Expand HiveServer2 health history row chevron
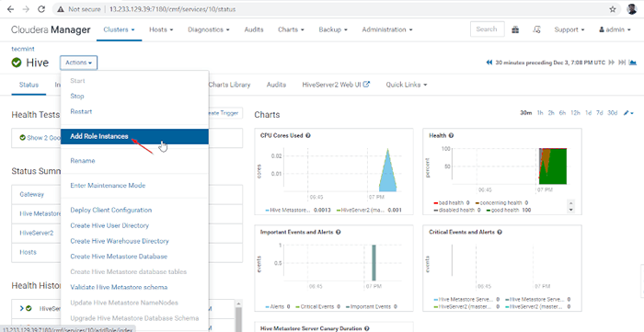Screen dimensions: 644x332 (x=22, y=308)
